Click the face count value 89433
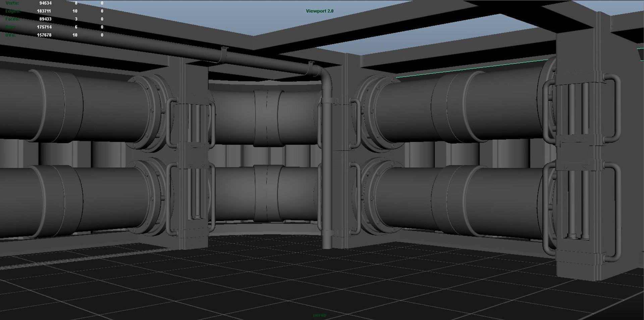644x320 pixels. point(45,19)
